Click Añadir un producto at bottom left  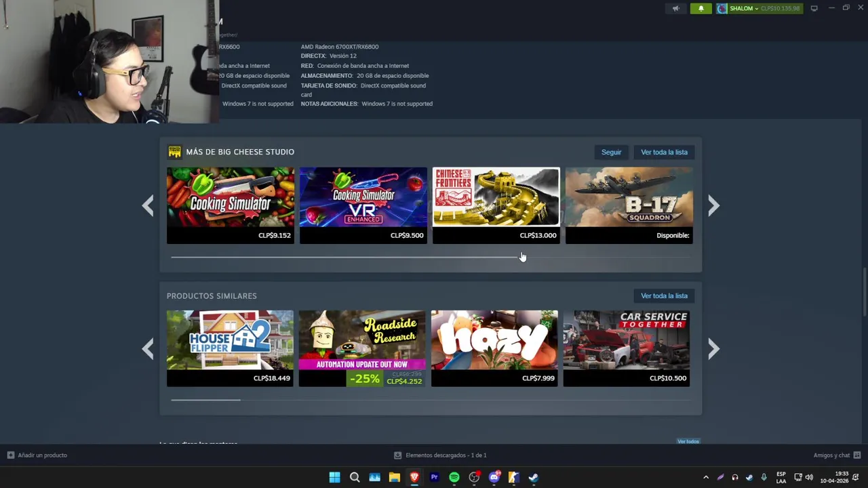[37, 455]
